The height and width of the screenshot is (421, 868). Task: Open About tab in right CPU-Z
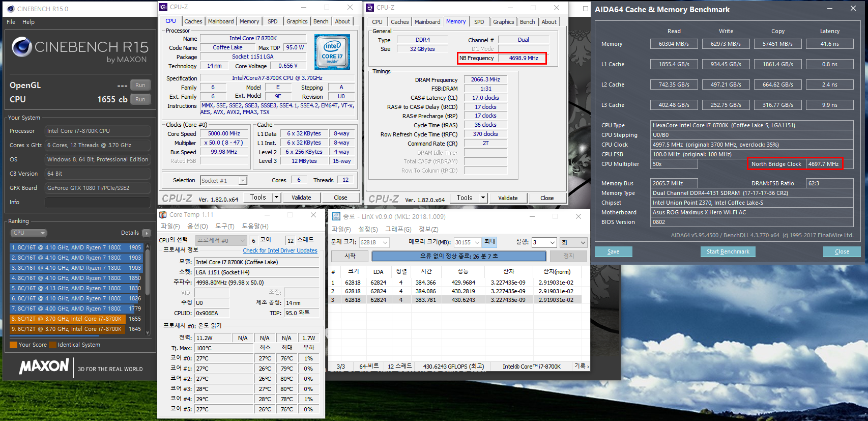[549, 22]
